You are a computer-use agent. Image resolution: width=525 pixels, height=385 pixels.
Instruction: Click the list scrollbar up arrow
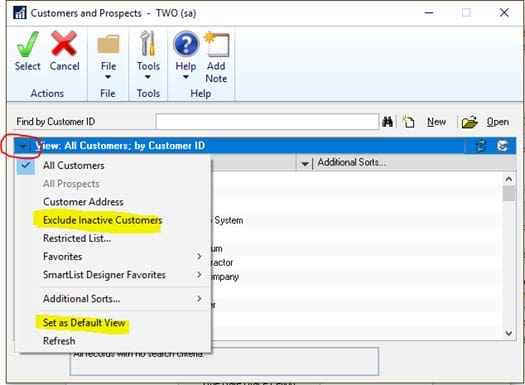(509, 179)
